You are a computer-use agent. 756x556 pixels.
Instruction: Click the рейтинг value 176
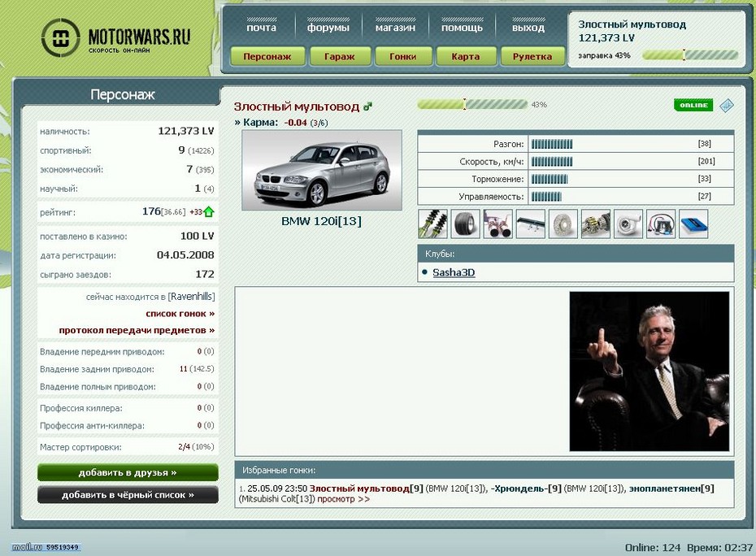tap(151, 211)
